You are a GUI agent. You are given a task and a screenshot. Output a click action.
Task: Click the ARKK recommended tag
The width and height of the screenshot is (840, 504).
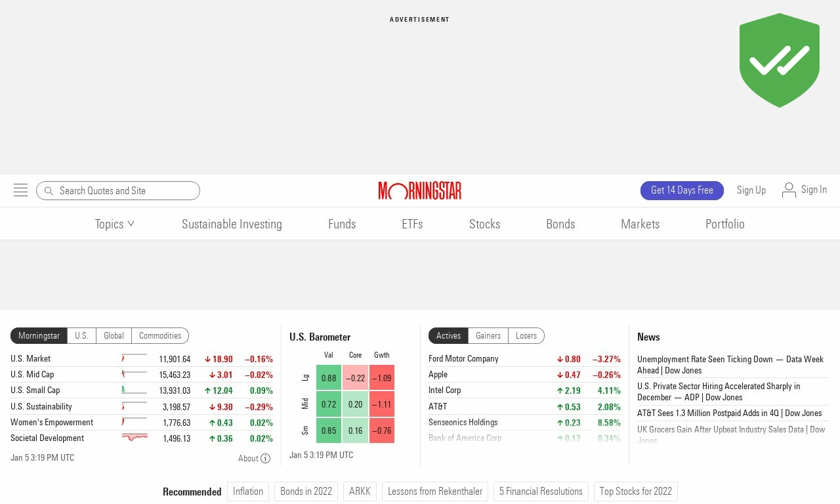360,492
